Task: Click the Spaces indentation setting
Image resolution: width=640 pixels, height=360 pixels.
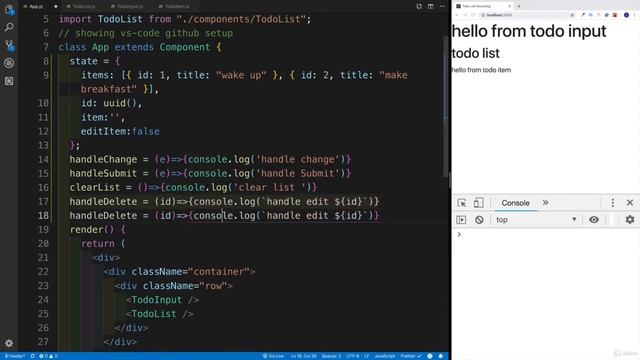Action: pyautogui.click(x=331, y=356)
